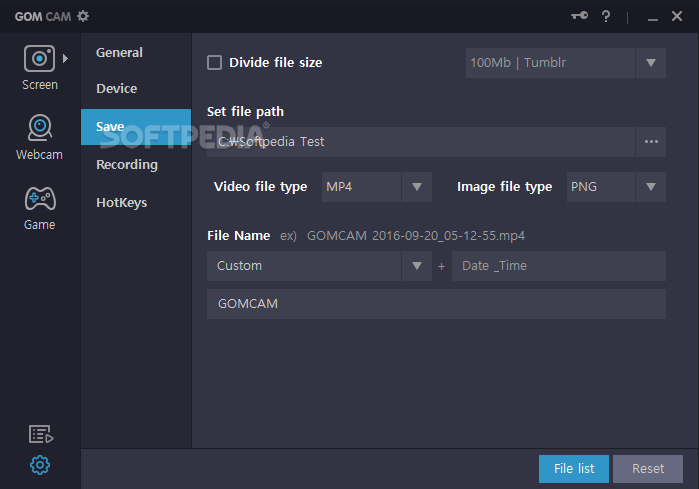Click the gear icon next to GOM CAM title
699x489 pixels.
point(83,16)
